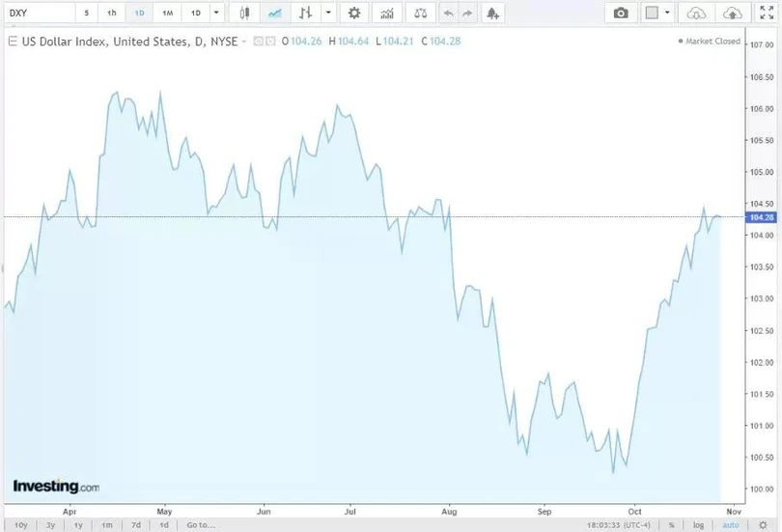
Task: Open the chart style dropdown arrow
Action: pyautogui.click(x=329, y=13)
